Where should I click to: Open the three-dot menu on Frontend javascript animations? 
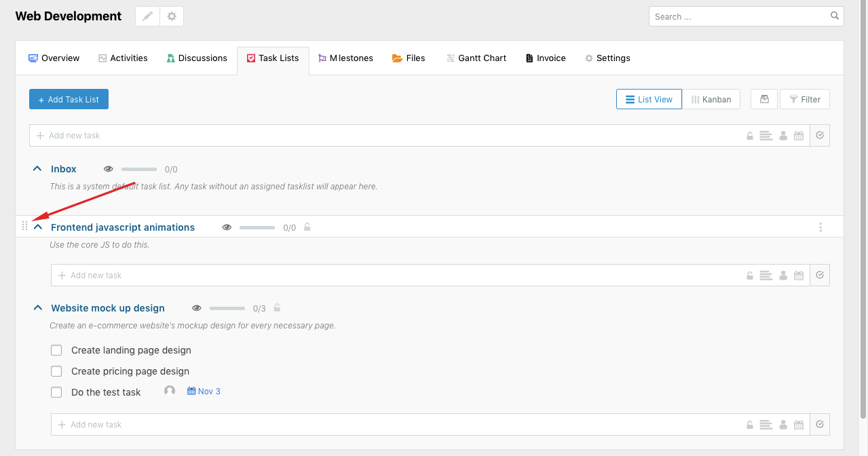[x=820, y=227]
